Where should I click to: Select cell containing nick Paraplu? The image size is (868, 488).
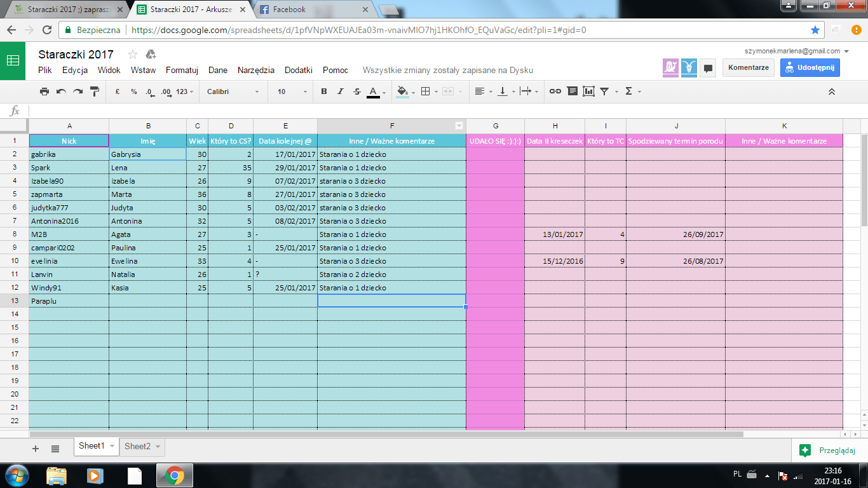coord(69,301)
